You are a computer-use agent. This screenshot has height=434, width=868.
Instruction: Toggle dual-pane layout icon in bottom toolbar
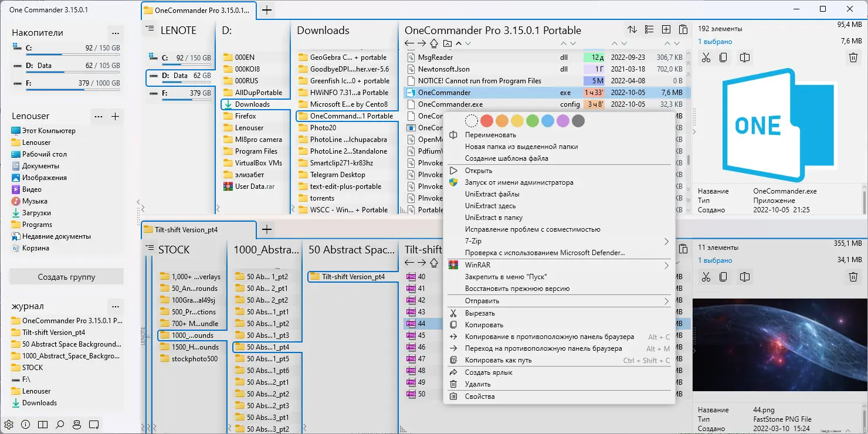pos(43,424)
